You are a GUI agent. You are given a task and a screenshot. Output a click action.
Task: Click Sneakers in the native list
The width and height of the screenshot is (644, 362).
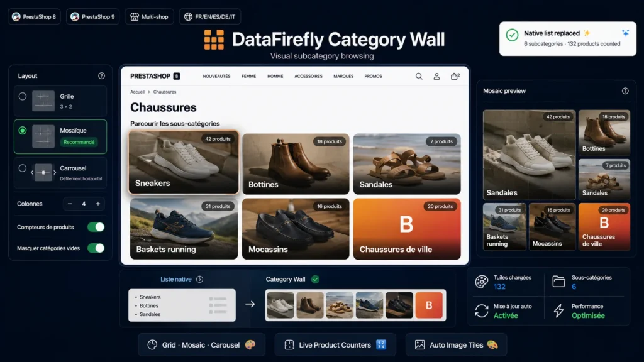tap(150, 297)
